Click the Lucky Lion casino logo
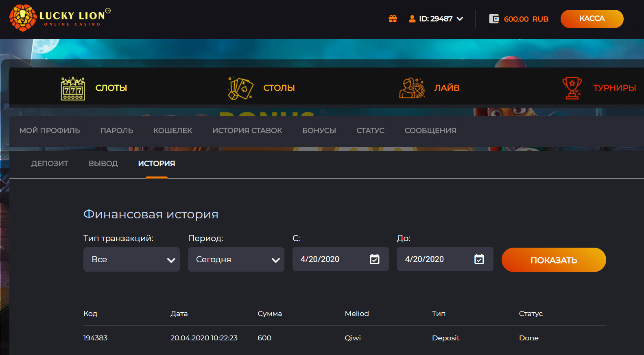The width and height of the screenshot is (644, 355). click(59, 18)
